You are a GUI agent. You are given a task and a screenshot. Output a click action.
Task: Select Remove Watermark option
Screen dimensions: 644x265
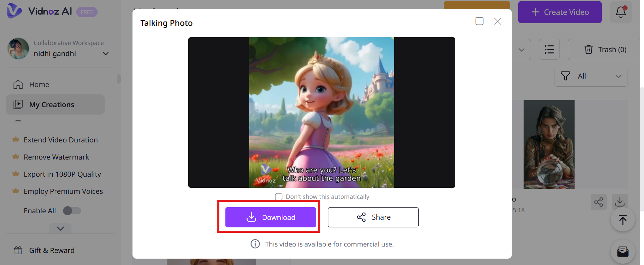click(56, 157)
